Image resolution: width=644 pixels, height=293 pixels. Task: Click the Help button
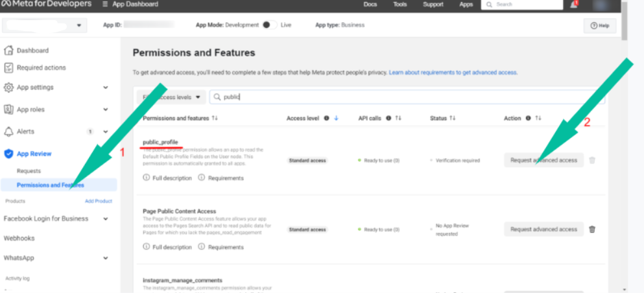(600, 25)
